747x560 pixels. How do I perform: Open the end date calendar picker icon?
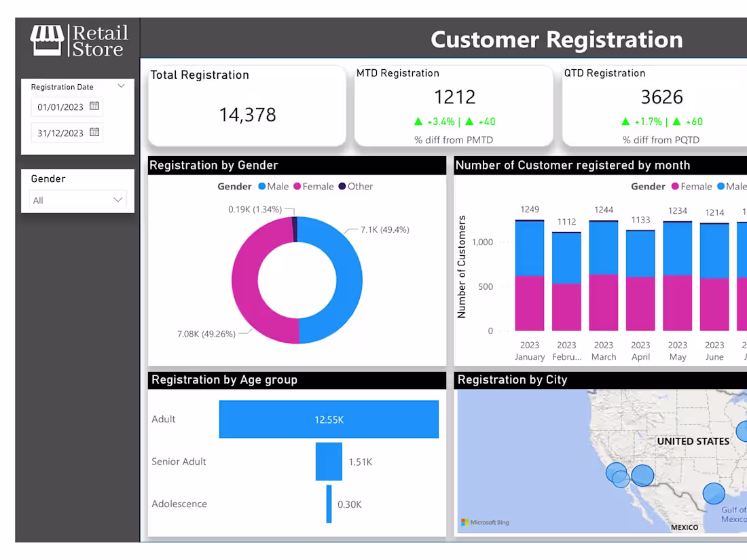[94, 133]
